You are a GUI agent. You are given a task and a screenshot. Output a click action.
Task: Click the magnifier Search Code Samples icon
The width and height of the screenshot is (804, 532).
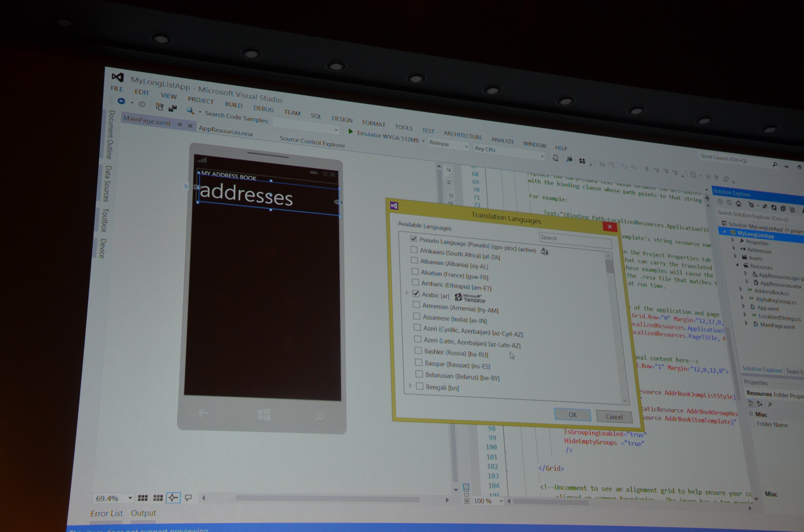(190, 111)
